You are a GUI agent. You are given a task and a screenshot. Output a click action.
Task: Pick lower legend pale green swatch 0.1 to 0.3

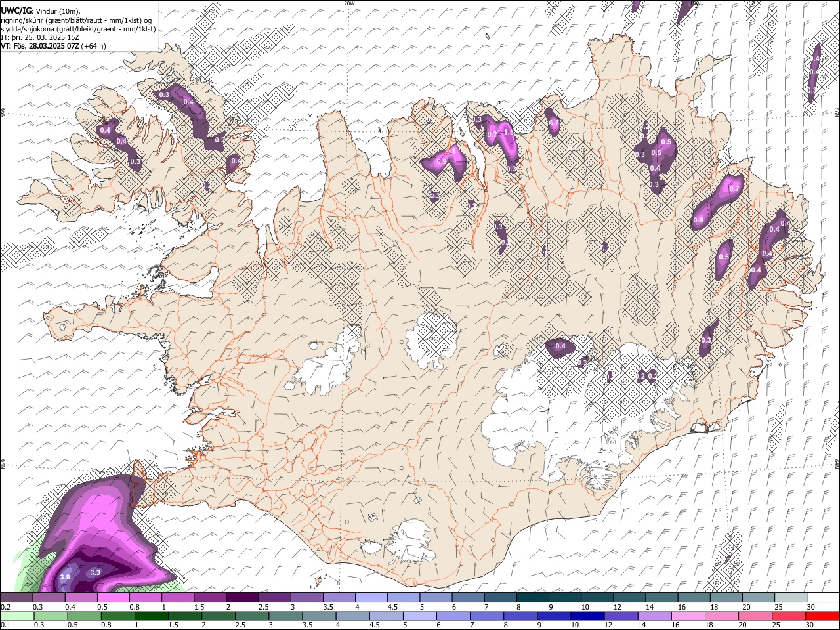pos(16,616)
